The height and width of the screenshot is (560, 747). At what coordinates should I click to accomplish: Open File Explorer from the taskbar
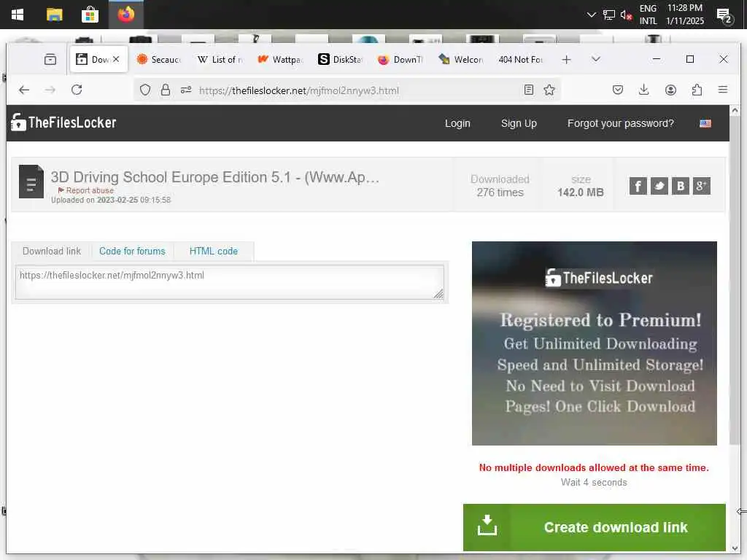point(54,15)
